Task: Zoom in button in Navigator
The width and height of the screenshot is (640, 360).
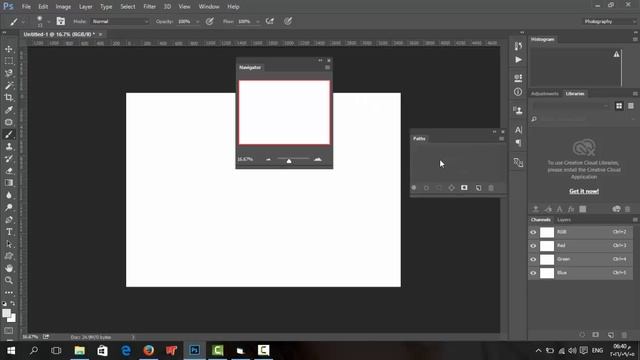Action: [318, 159]
